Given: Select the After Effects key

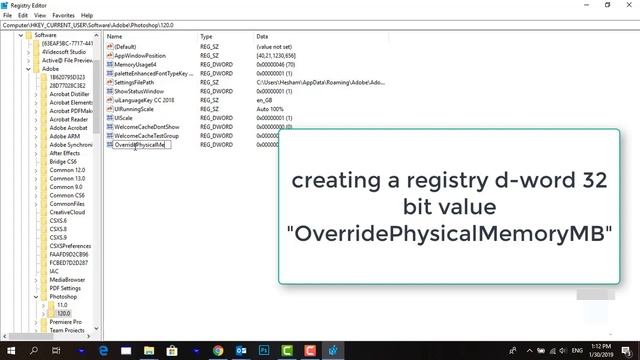Looking at the screenshot, I should [x=64, y=153].
